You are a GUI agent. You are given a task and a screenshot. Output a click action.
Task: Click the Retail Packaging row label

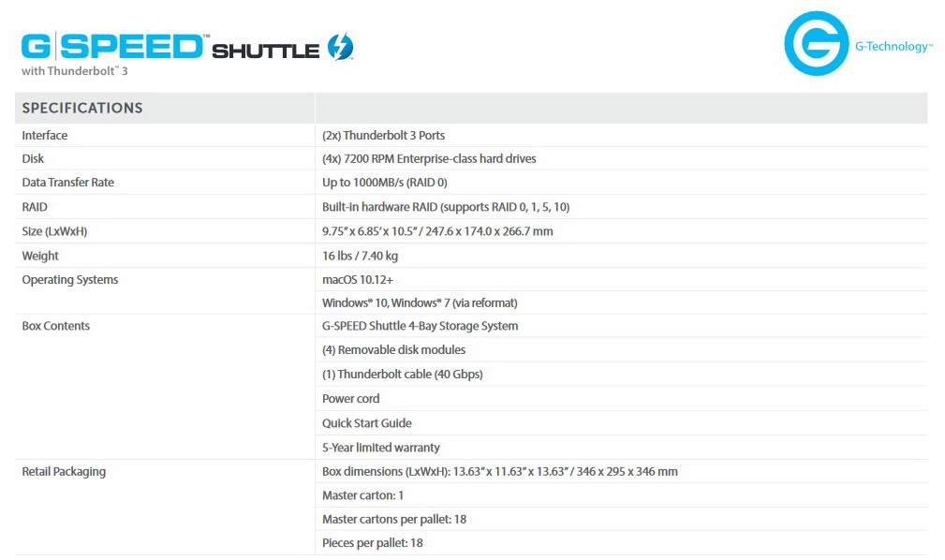[x=64, y=472]
